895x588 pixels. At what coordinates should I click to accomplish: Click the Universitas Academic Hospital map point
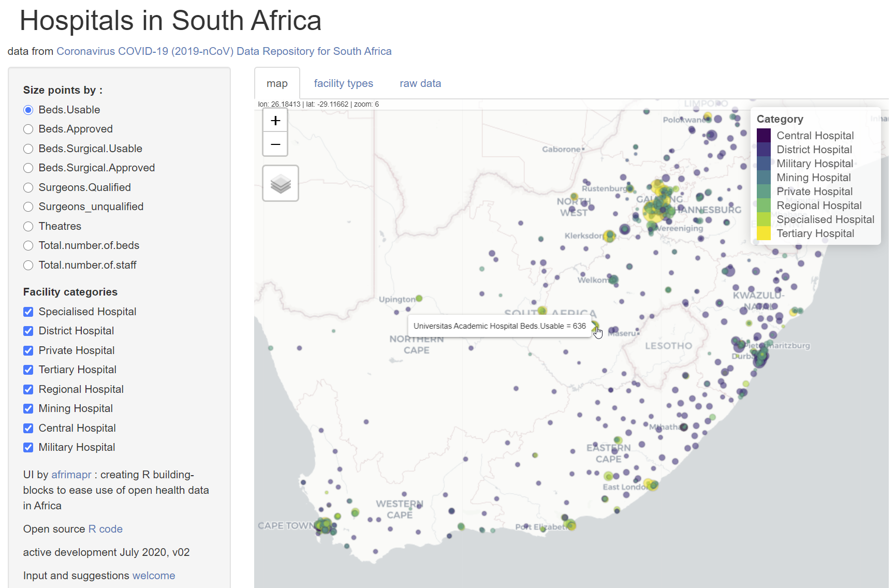point(595,326)
